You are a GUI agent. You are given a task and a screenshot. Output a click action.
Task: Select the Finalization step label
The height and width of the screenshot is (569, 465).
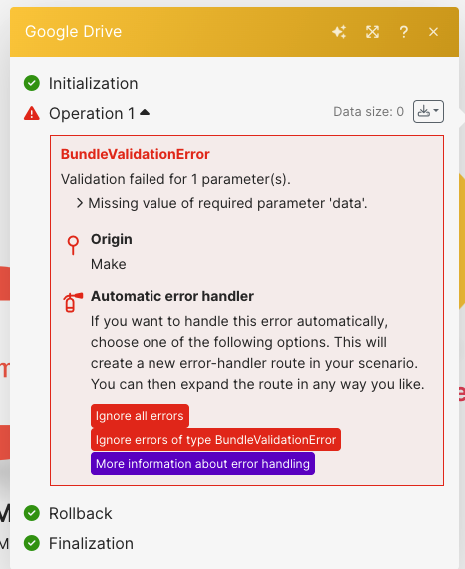point(91,543)
